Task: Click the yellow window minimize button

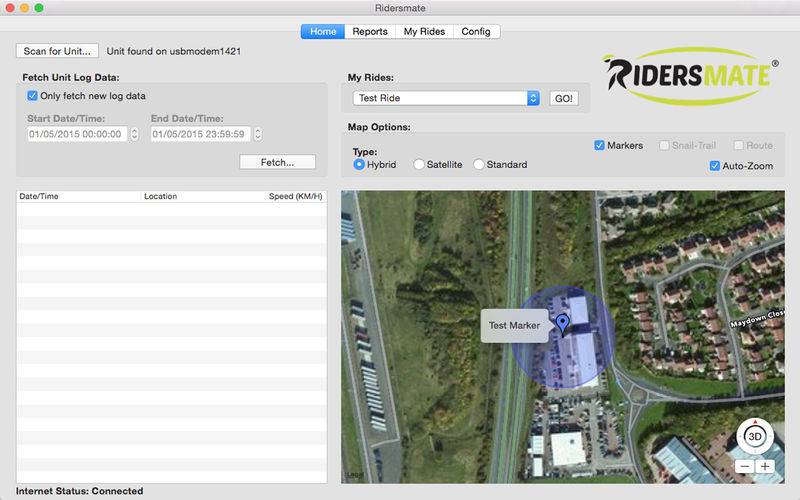Action: click(x=24, y=8)
